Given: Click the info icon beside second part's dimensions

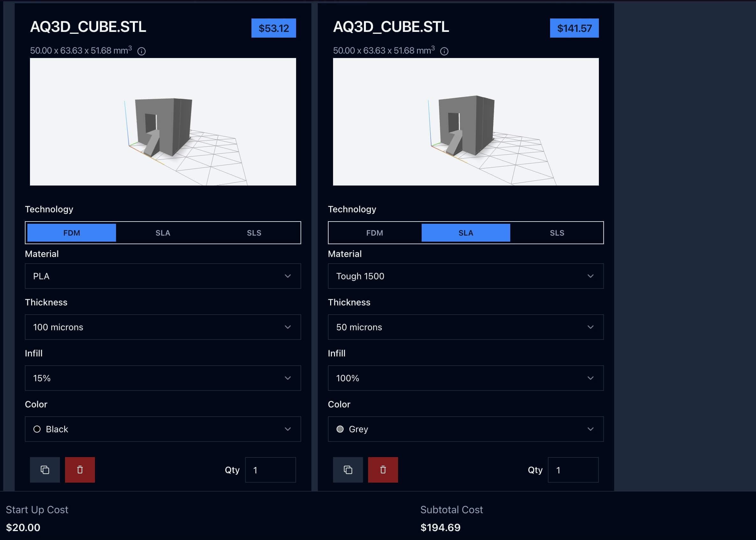Looking at the screenshot, I should tap(444, 51).
